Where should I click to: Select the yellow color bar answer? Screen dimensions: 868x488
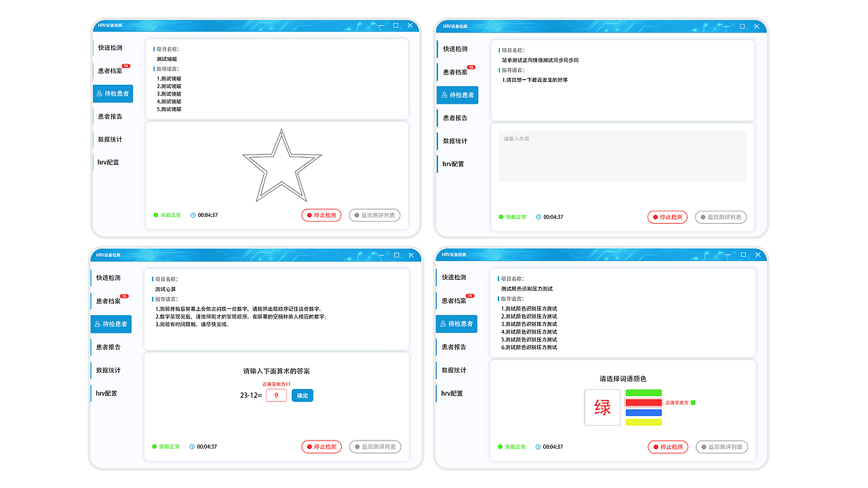pyautogui.click(x=644, y=422)
